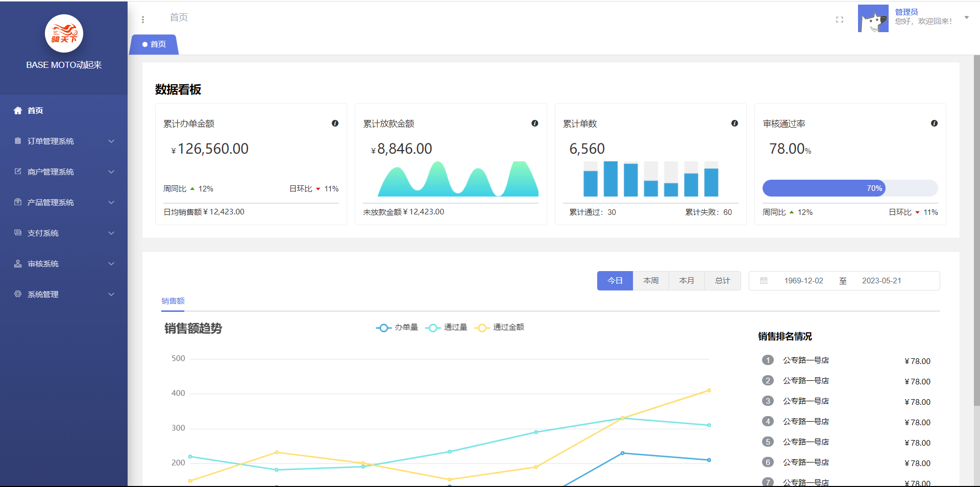Click 未放款金额 ¥12,423.00 text
Viewport: 980px width, 487px height.
point(404,212)
